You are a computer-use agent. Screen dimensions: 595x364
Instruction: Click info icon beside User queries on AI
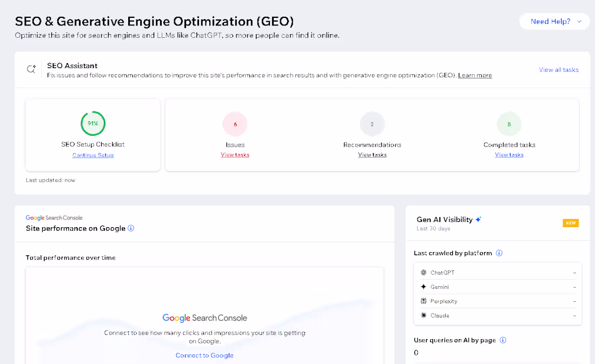tap(503, 340)
